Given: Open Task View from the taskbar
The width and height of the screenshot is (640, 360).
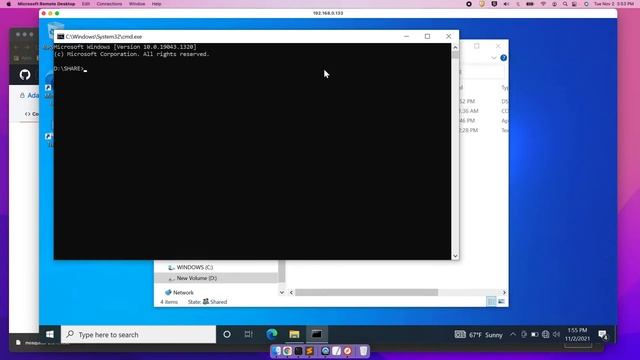Looking at the screenshot, I should pyautogui.click(x=248, y=334).
